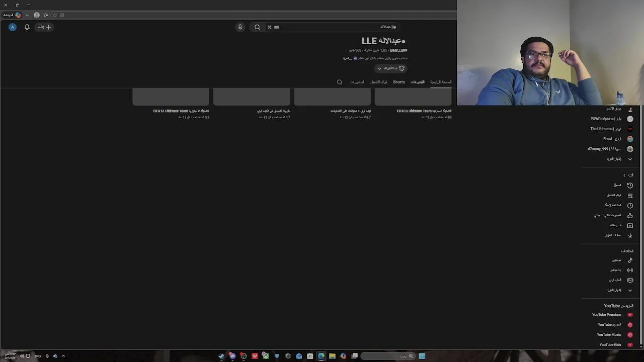Open The Ultimates subscription in the sidebar
Image resolution: width=644 pixels, height=362 pixels.
[611, 129]
